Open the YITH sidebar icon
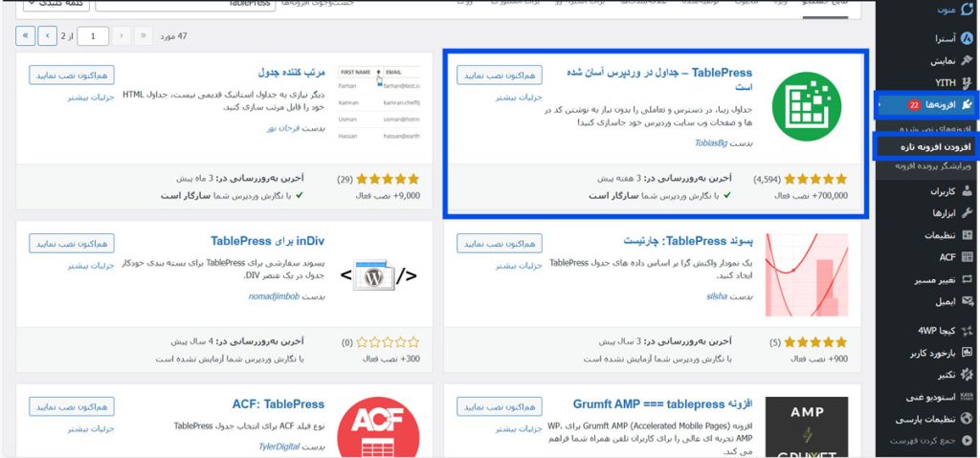Viewport: 980px width, 458px height. point(967,82)
